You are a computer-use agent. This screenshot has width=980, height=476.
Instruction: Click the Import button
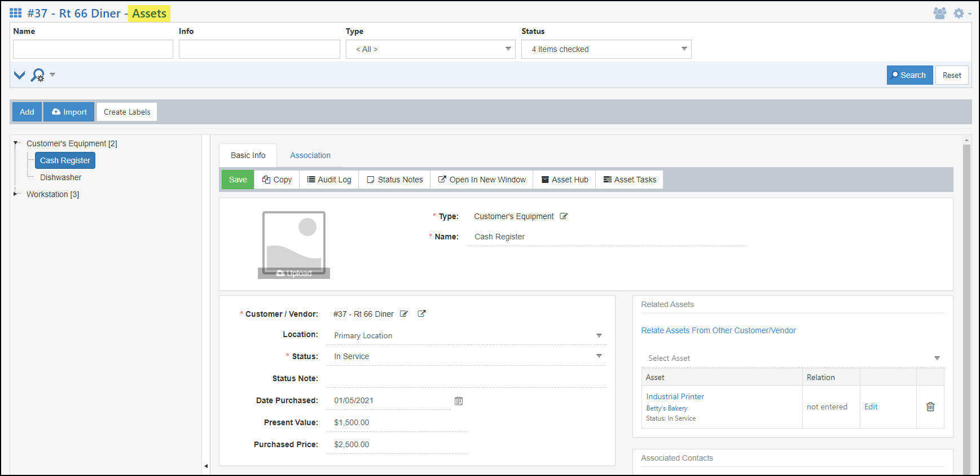(69, 112)
